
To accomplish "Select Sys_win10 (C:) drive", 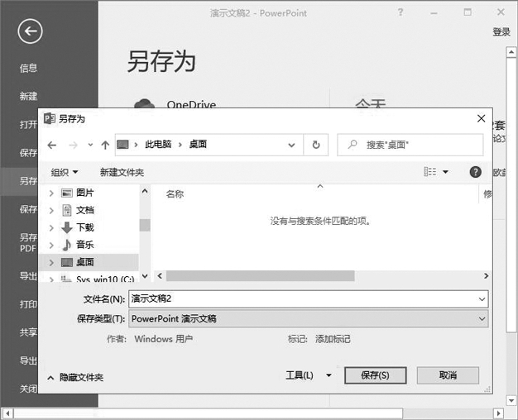I will 105,279.
